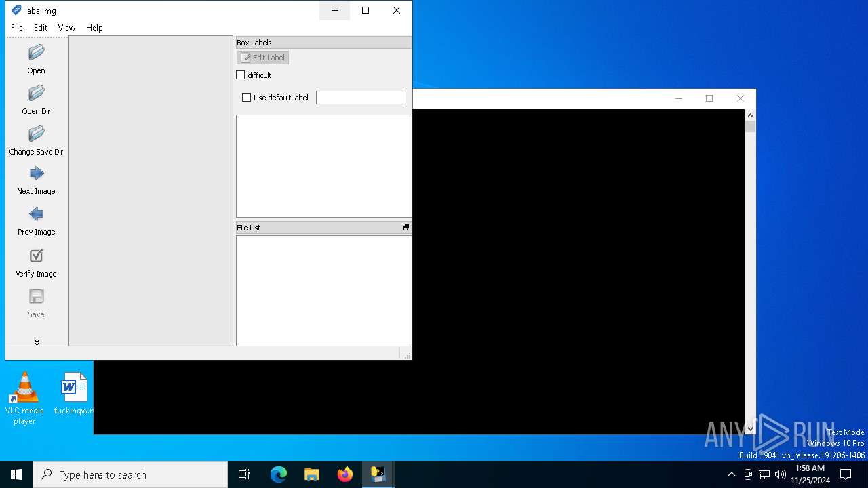Click the default label text field
868x488 pixels.
pyautogui.click(x=361, y=98)
